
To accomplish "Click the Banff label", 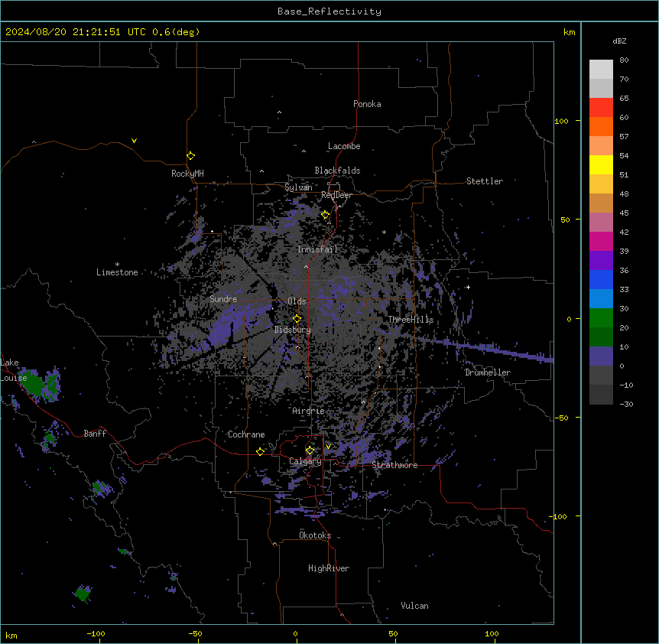I will 95,434.
